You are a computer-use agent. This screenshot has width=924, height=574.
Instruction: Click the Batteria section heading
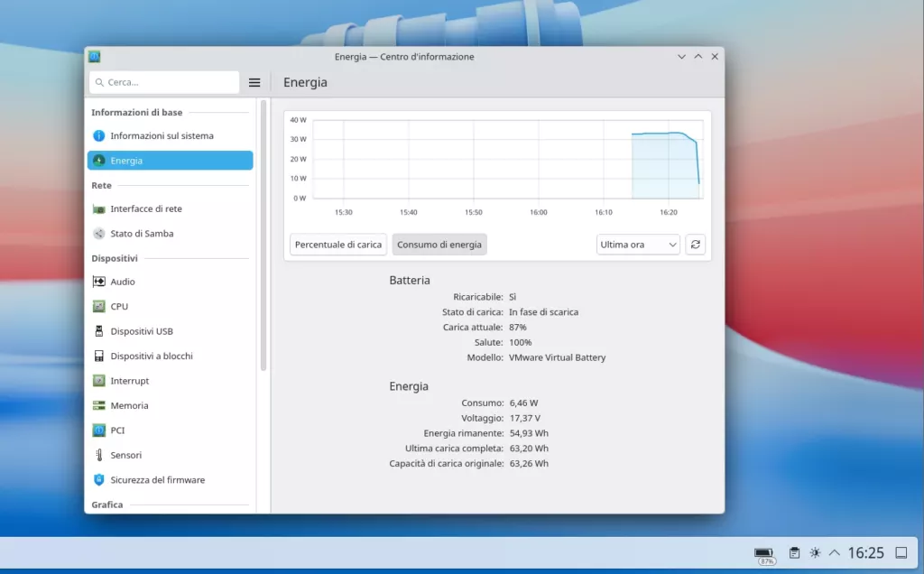[x=410, y=281]
